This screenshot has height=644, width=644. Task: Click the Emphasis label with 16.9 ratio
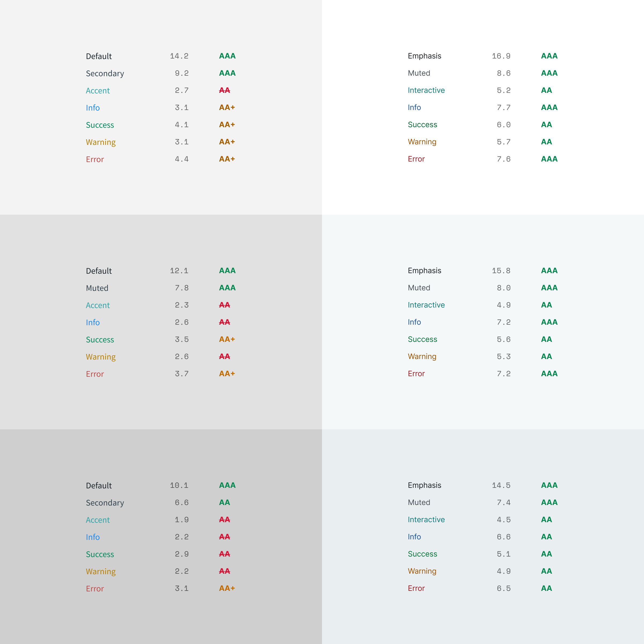(424, 56)
